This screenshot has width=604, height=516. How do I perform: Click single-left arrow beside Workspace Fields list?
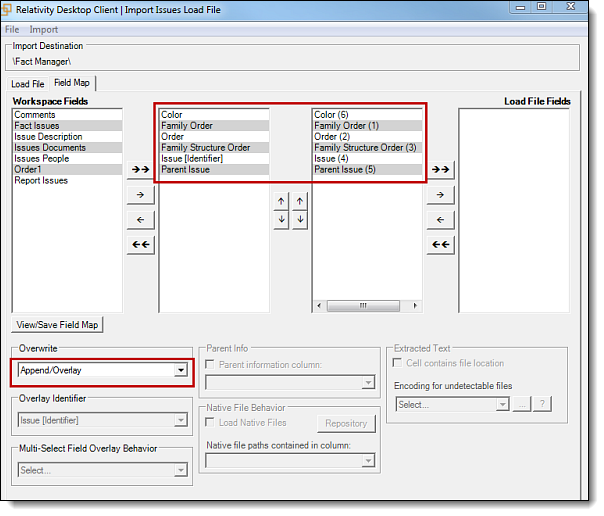pos(141,219)
